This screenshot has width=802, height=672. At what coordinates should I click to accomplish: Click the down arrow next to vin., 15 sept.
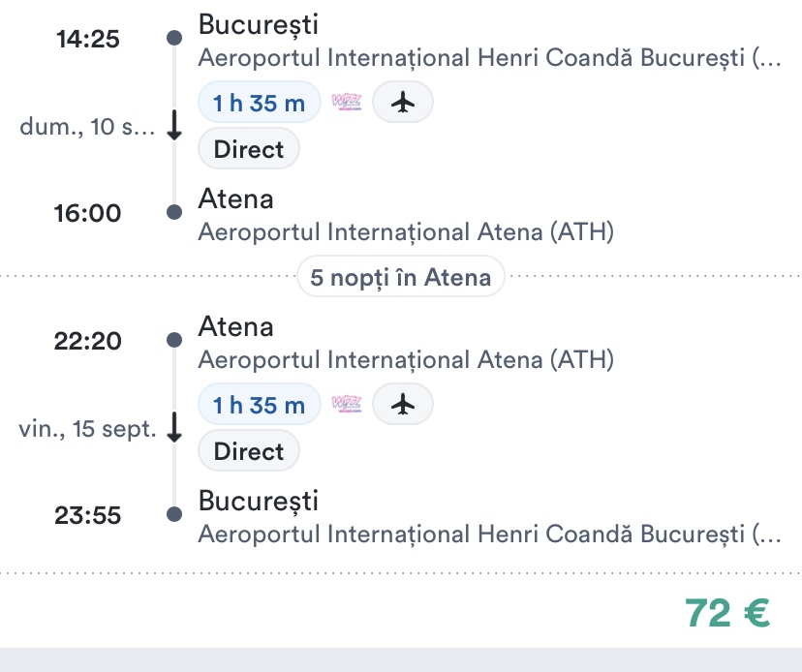pos(174,428)
